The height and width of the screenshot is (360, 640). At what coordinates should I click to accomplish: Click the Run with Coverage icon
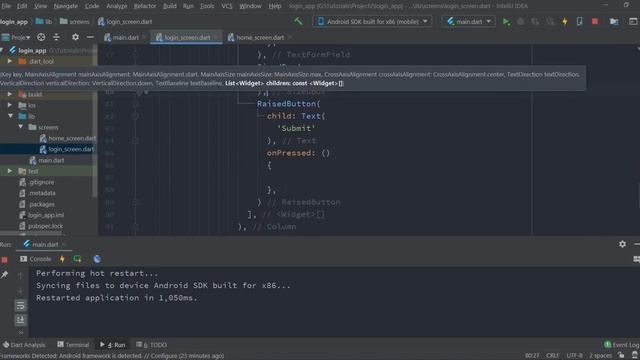535,22
